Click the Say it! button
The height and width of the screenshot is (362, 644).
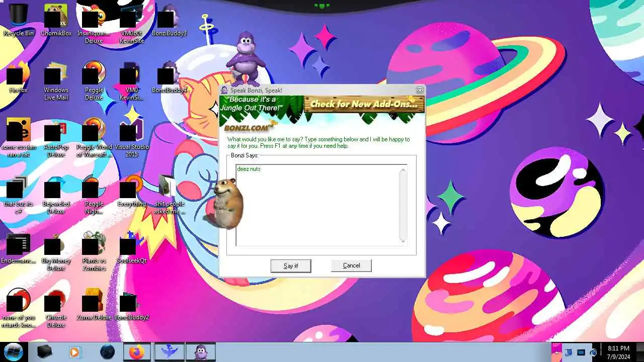(291, 266)
